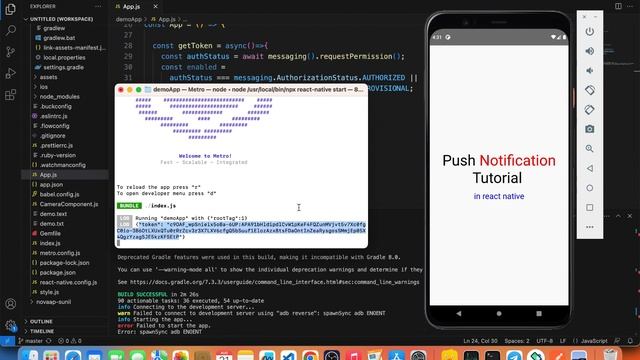The image size is (640, 360).
Task: Click the UTF-8 encoding indicator
Action: click(544, 341)
